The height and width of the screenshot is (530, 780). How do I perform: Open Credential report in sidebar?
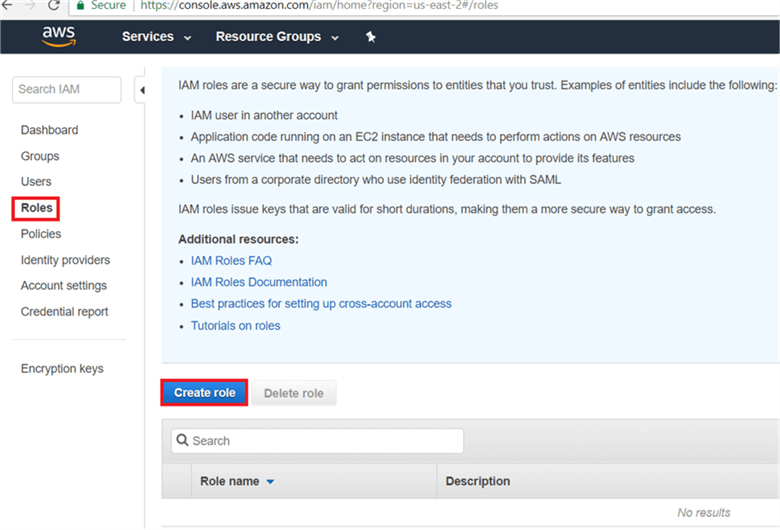pyautogui.click(x=64, y=312)
